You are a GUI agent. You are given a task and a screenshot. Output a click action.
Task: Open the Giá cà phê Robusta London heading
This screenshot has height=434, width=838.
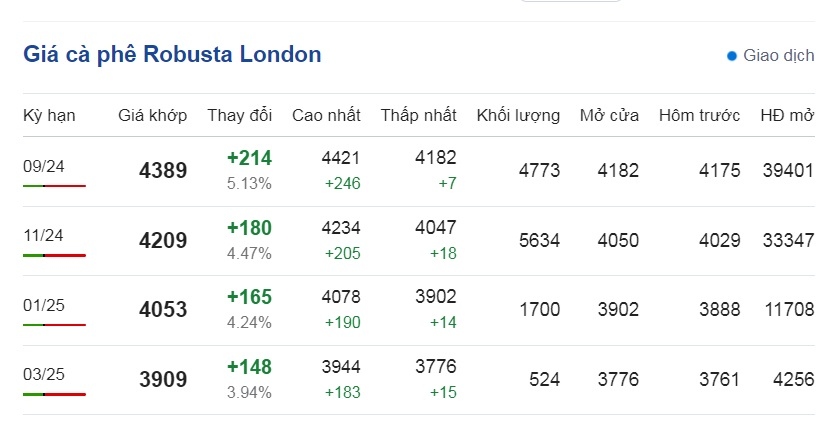172,55
